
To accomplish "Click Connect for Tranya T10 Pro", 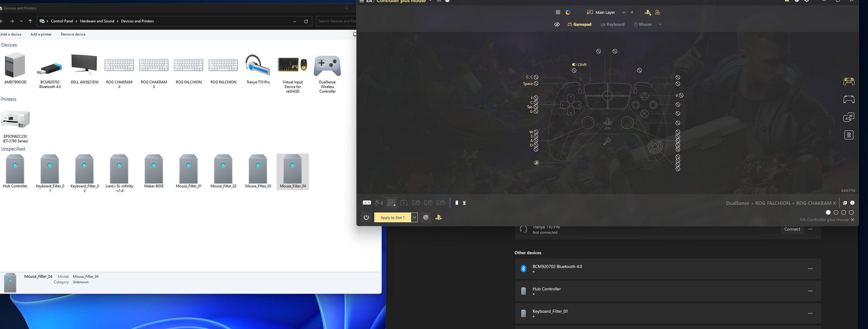I will point(792,229).
